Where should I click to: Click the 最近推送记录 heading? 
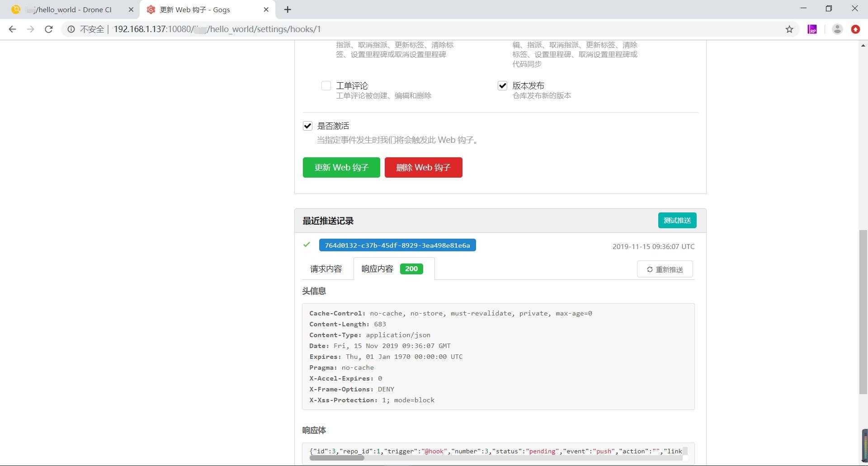(x=328, y=221)
